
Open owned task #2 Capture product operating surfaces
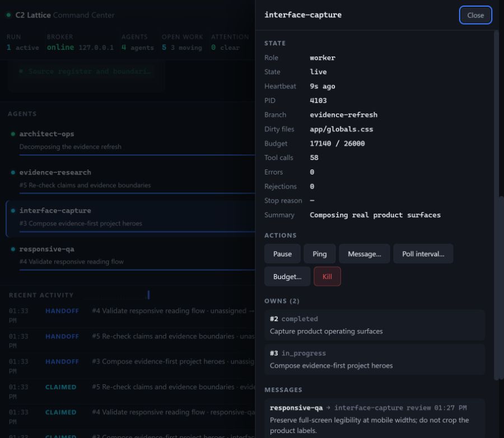(375, 325)
